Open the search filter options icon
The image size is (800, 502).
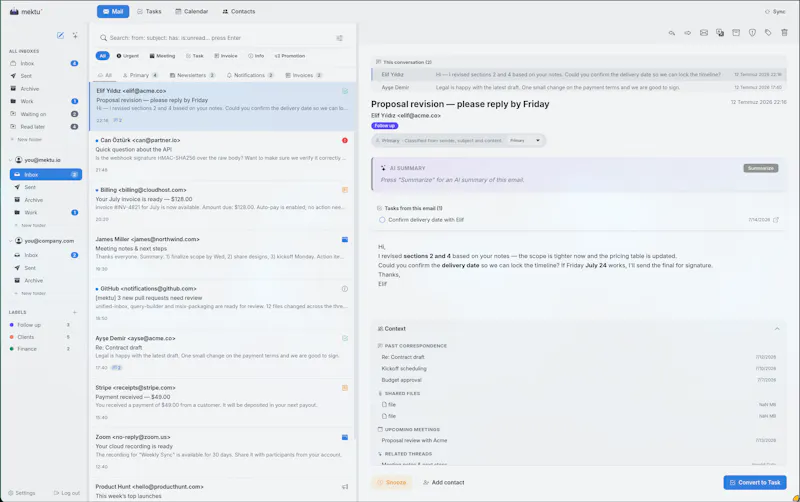click(x=339, y=38)
